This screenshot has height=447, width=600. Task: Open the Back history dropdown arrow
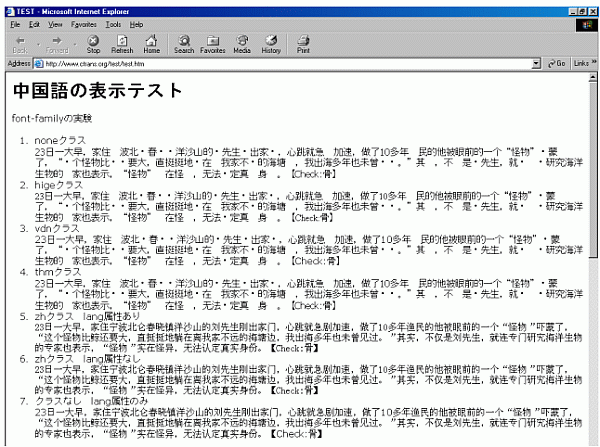[38, 44]
